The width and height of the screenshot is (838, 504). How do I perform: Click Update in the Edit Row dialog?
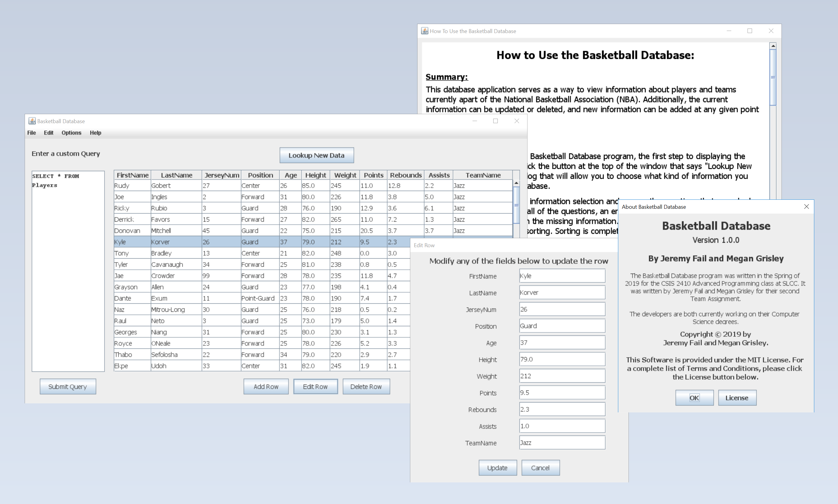click(497, 467)
